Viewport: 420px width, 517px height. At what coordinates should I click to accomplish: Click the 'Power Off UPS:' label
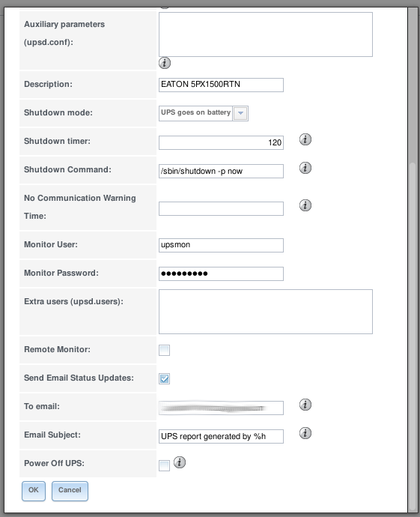[x=55, y=463]
